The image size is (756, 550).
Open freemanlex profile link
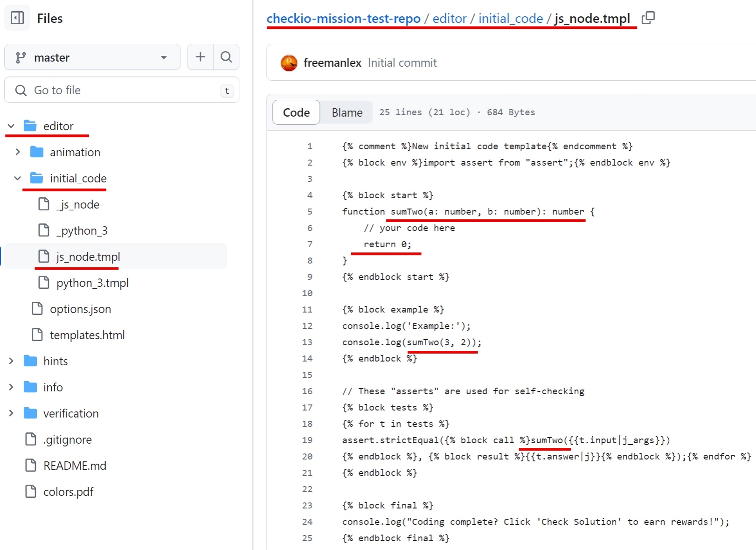click(332, 63)
